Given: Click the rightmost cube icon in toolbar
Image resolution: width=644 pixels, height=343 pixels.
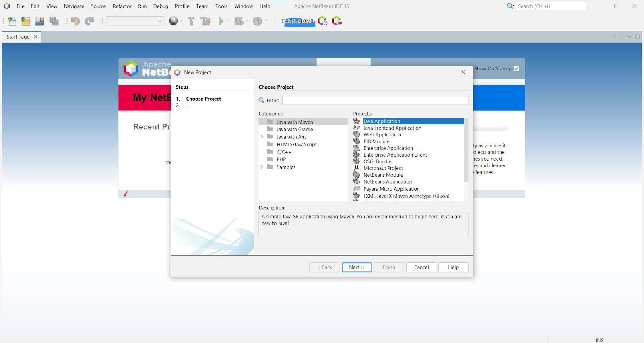Looking at the screenshot, I should (x=337, y=21).
